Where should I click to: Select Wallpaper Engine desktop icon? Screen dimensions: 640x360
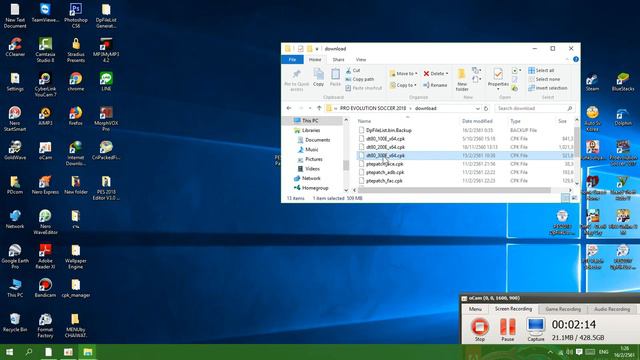(76, 256)
